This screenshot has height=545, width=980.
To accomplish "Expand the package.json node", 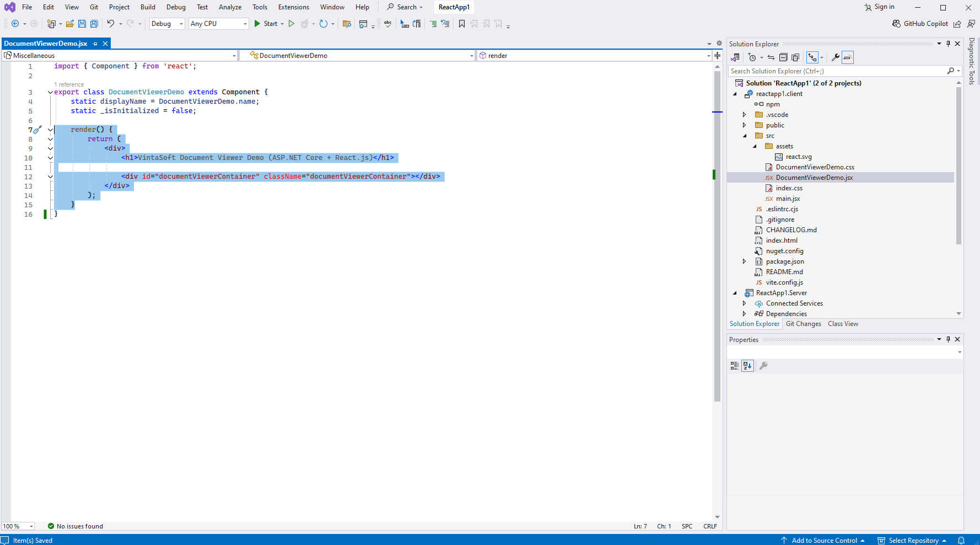I will 745,261.
